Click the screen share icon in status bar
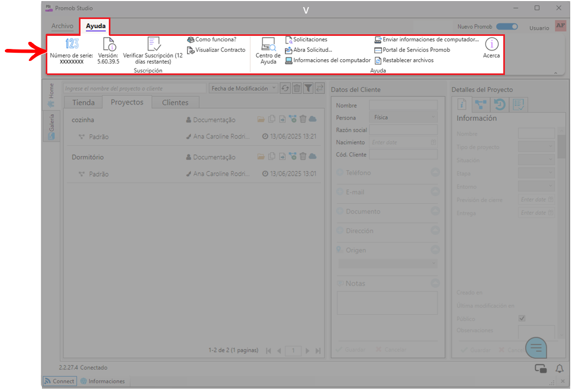This screenshot has height=392, width=574. coord(541,369)
